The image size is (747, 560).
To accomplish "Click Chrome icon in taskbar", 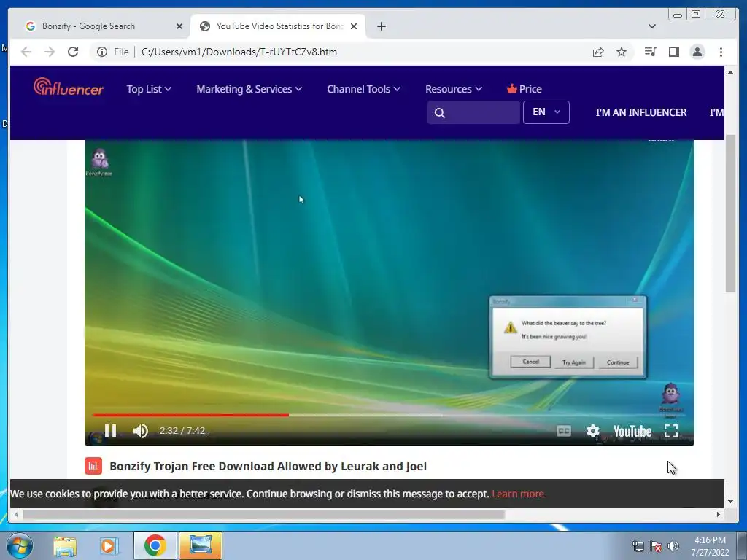I will 155,545.
